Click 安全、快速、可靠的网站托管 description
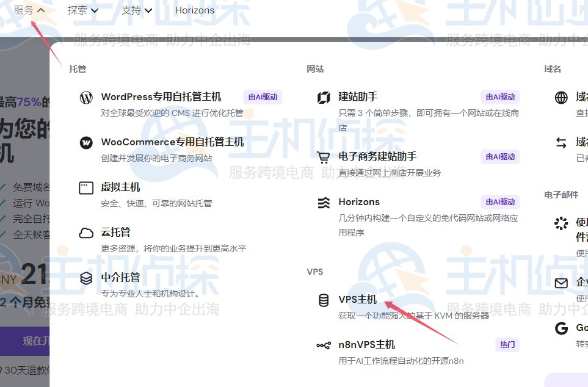 point(156,203)
